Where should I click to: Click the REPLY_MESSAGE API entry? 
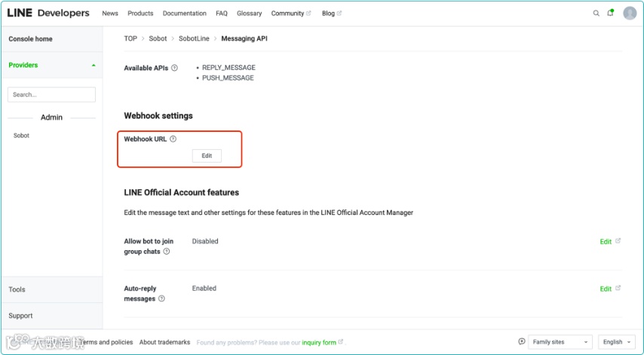(x=228, y=68)
